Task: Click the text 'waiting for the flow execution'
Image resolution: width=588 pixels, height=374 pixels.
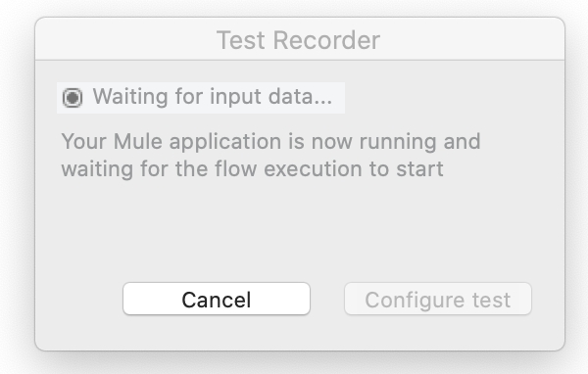Action: coord(212,168)
